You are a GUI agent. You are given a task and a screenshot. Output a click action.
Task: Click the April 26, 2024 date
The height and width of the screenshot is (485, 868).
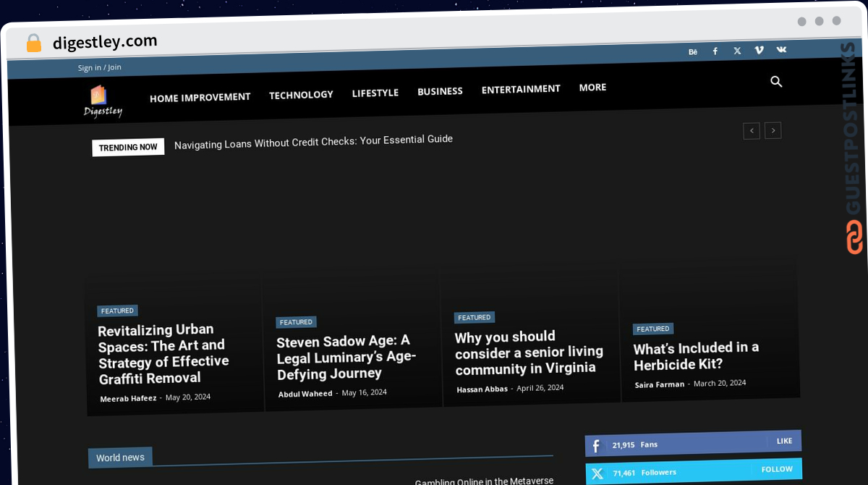click(x=540, y=388)
